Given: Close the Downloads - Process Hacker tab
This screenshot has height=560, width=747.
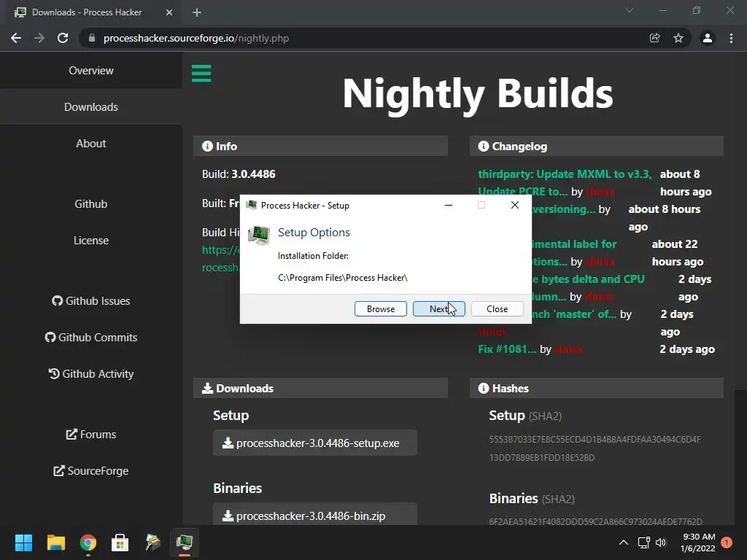Looking at the screenshot, I should 169,12.
